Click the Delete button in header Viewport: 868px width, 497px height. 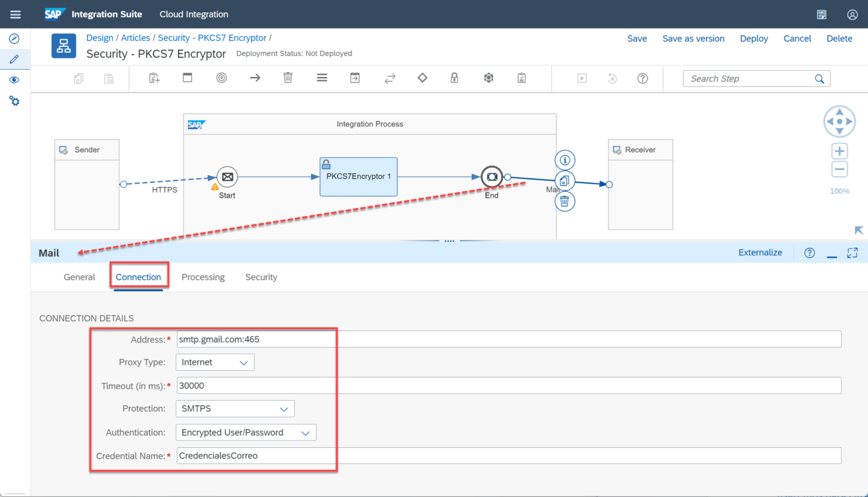(839, 39)
